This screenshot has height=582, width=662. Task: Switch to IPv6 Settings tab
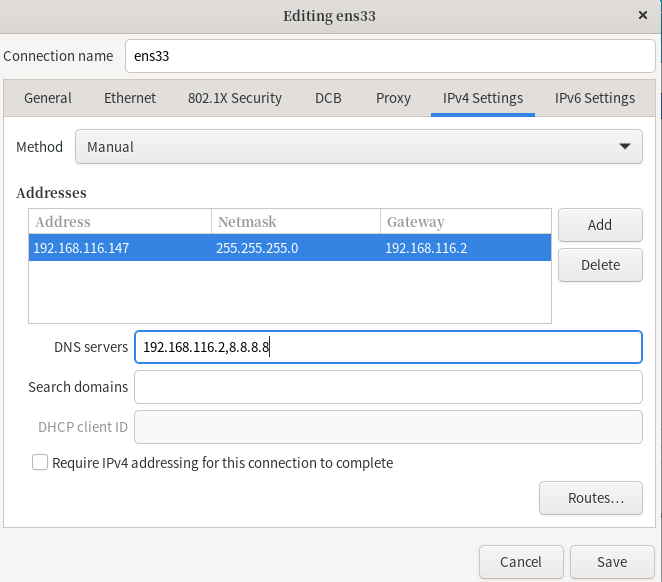tap(595, 98)
